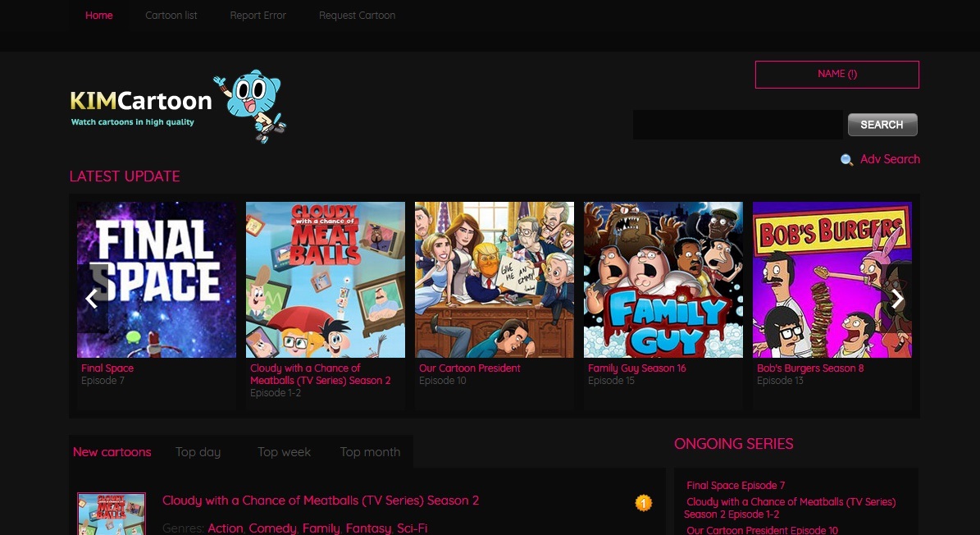Open the Final Space poster thumbnail

pyautogui.click(x=157, y=279)
